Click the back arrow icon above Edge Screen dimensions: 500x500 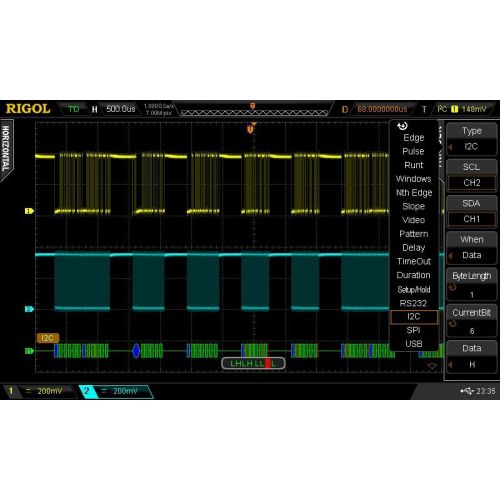(402, 126)
